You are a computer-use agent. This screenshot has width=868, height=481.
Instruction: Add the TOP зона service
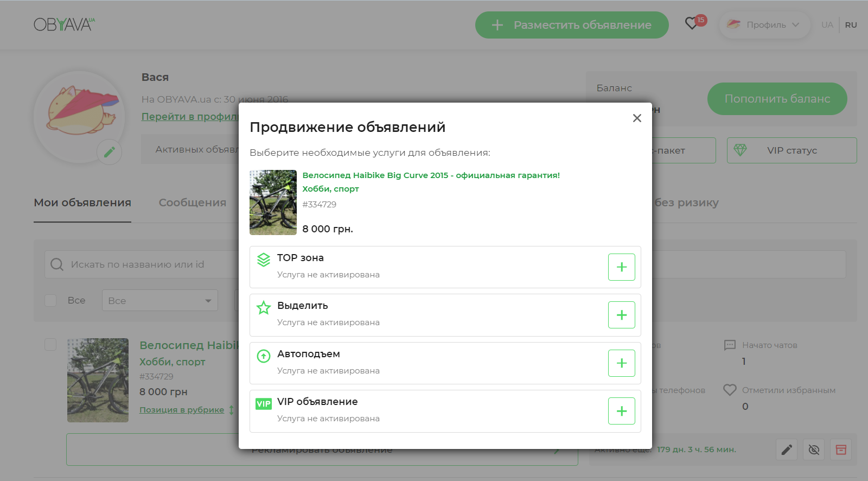pyautogui.click(x=621, y=267)
